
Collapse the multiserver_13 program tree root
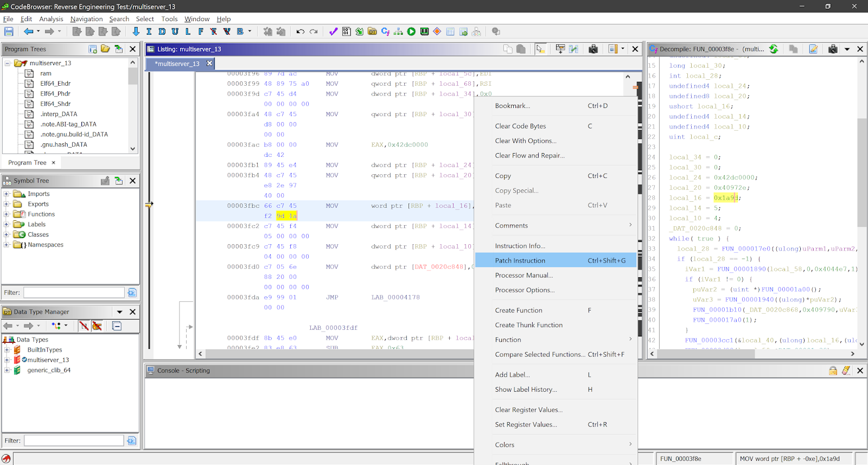click(x=8, y=63)
